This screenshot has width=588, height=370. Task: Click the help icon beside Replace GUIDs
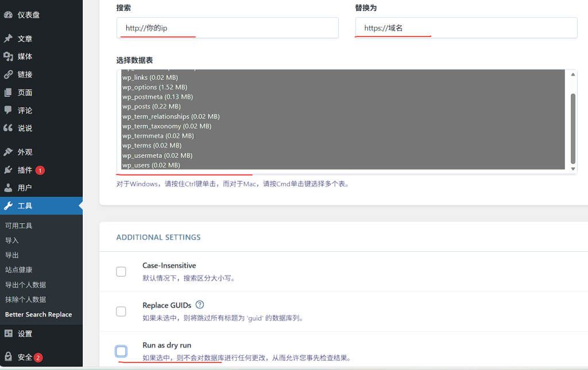[200, 305]
